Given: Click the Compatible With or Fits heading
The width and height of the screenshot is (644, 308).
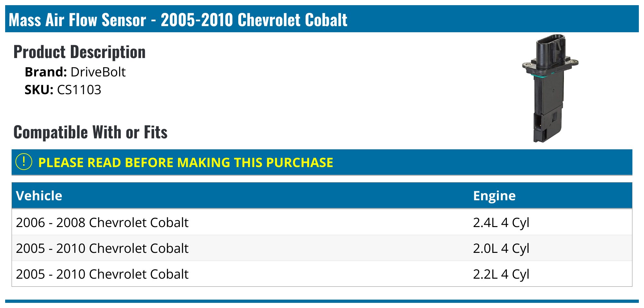Looking at the screenshot, I should (x=90, y=132).
